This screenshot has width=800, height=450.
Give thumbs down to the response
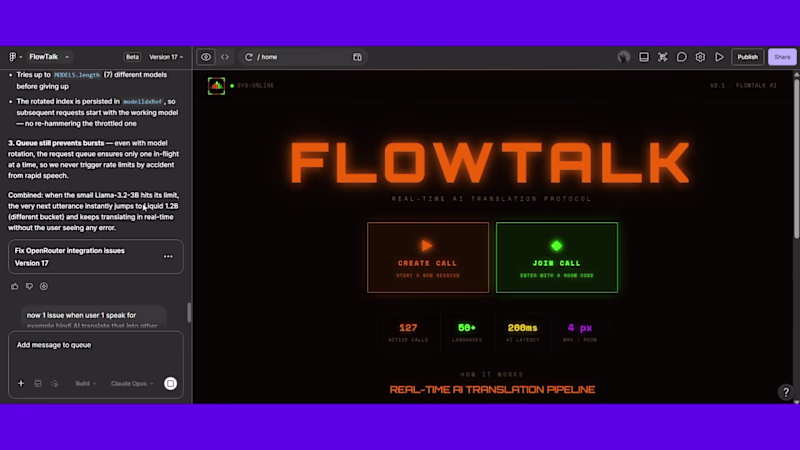click(29, 286)
